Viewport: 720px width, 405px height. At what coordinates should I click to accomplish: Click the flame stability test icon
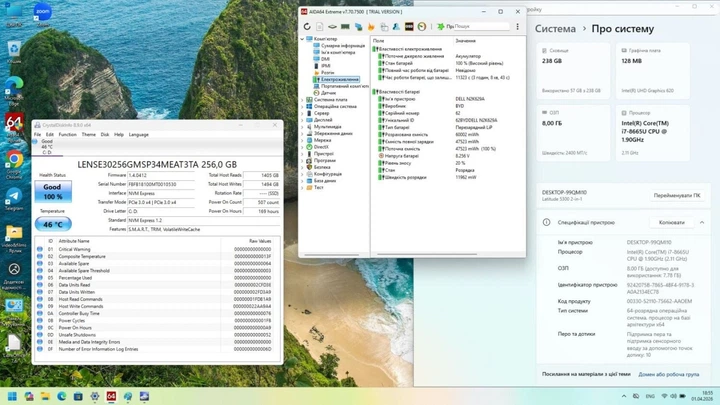(x=371, y=27)
